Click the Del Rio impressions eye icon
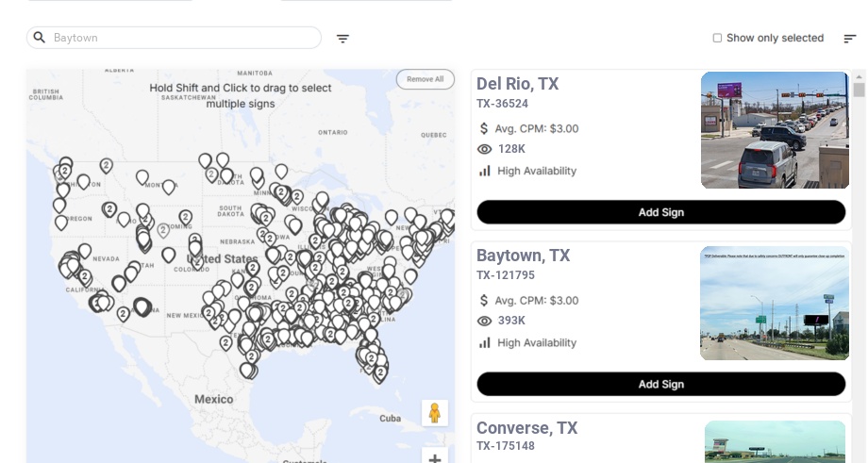Image resolution: width=868 pixels, height=463 pixels. 485,149
